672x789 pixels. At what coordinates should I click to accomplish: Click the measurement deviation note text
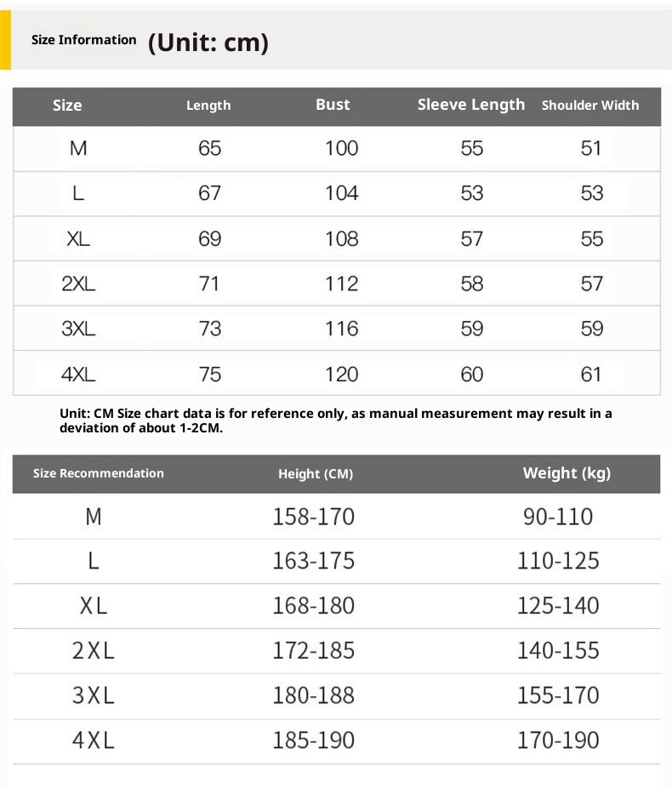pyautogui.click(x=335, y=420)
